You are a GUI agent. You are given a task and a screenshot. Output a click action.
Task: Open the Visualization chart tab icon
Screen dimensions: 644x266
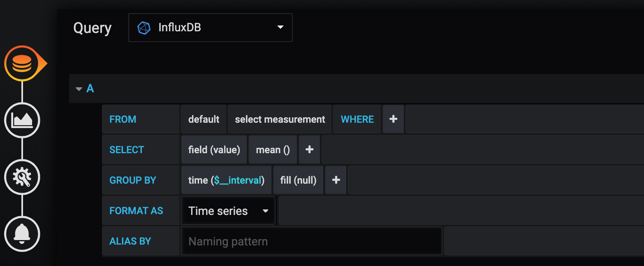tap(22, 120)
